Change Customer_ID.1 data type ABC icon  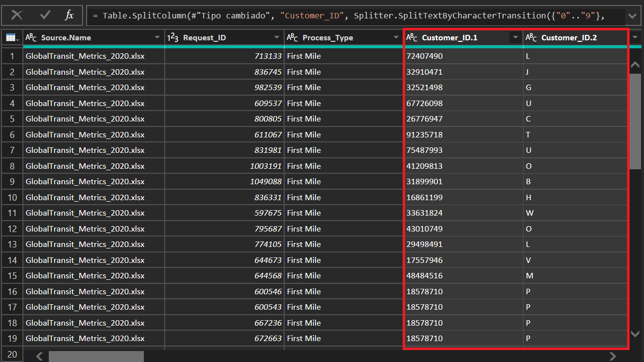tap(412, 37)
